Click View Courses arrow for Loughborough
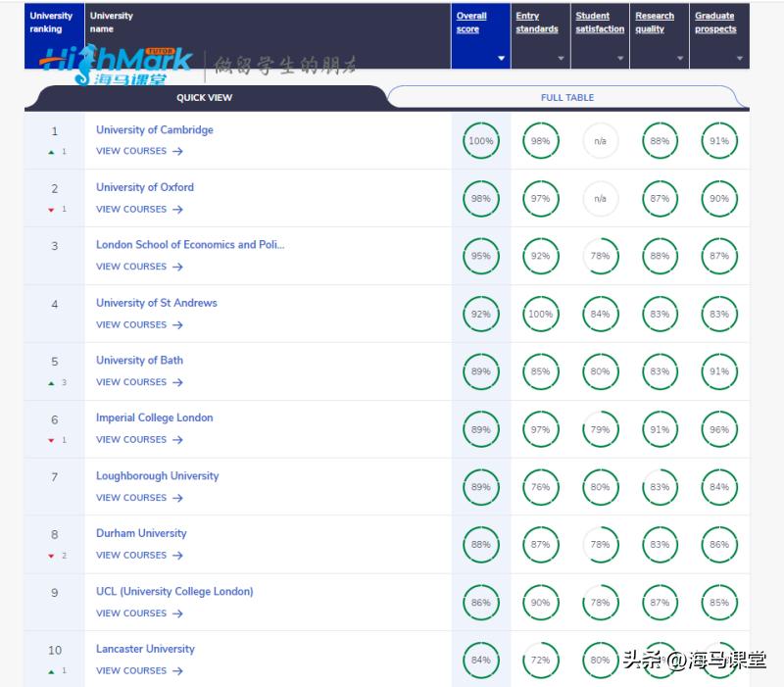Viewport: 784px width, 687px height. point(177,498)
